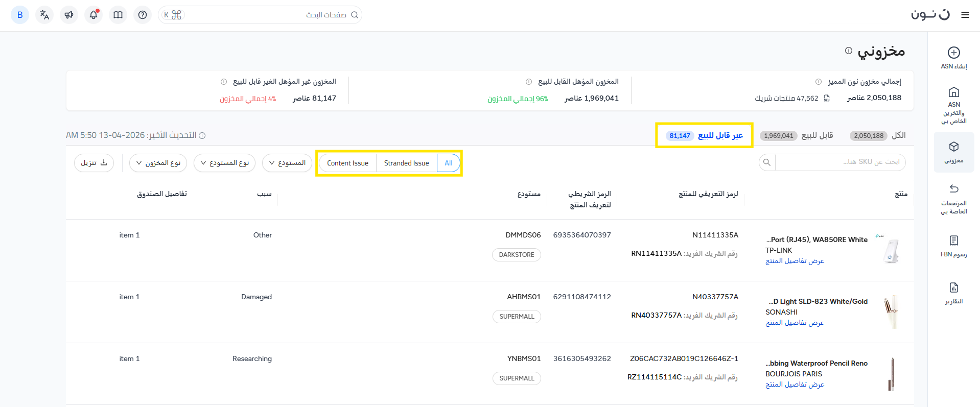Switch to the قابل للبيع tab

(797, 135)
